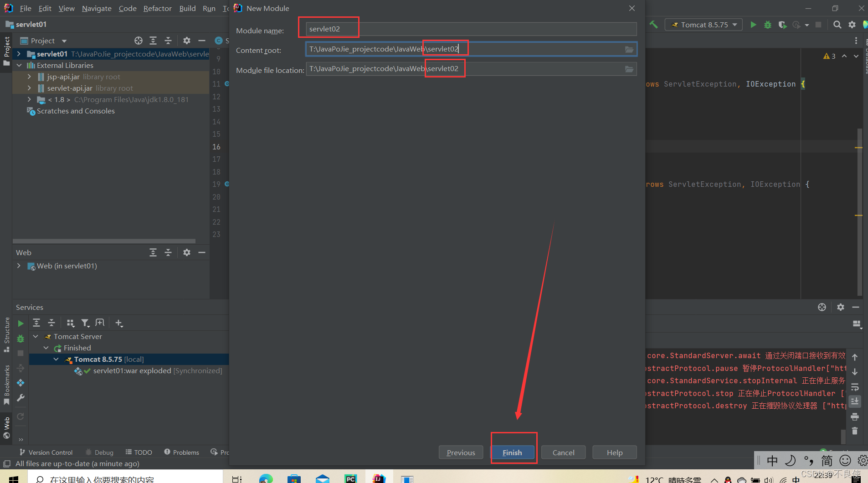The height and width of the screenshot is (483, 868).
Task: Click warnings indicator showing 3
Action: 829,56
